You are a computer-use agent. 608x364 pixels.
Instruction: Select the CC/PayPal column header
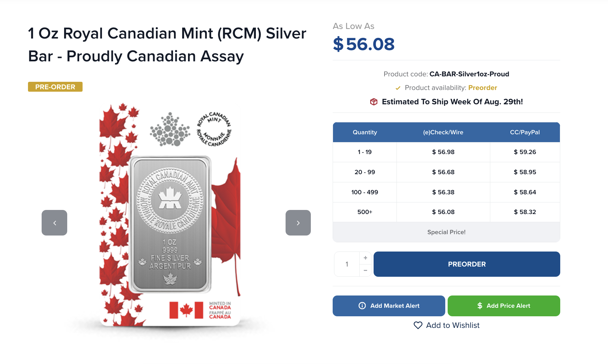pos(525,132)
